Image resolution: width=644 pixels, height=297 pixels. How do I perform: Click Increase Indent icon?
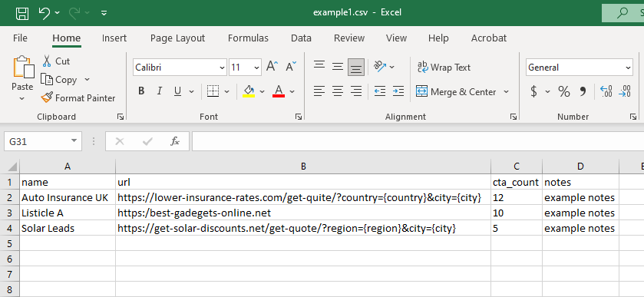(398, 91)
